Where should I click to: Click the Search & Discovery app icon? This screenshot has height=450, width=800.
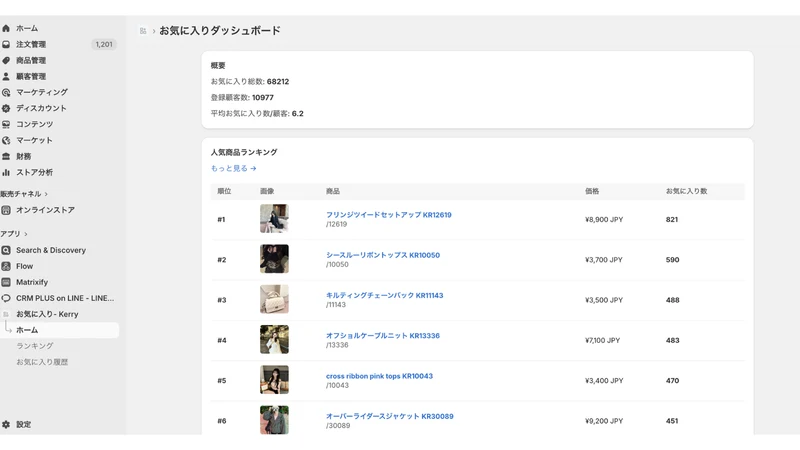(x=6, y=250)
